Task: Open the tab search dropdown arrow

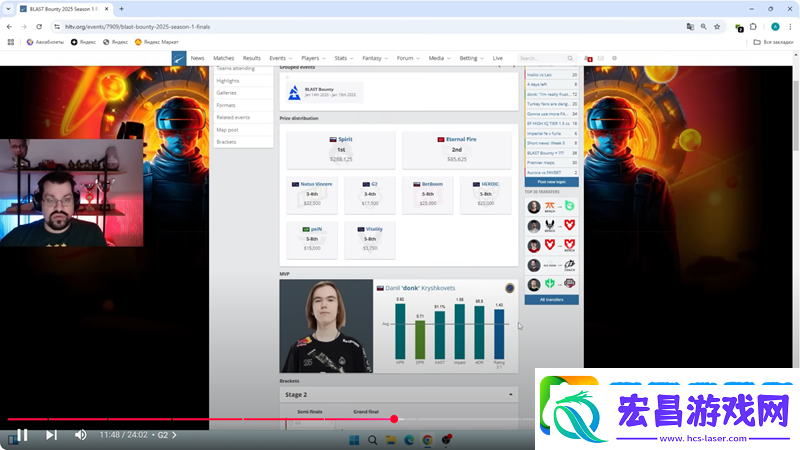Action: point(8,9)
